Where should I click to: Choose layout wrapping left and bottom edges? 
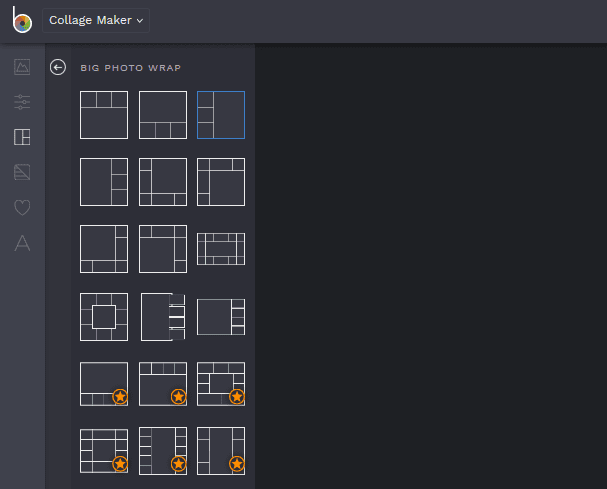(163, 182)
